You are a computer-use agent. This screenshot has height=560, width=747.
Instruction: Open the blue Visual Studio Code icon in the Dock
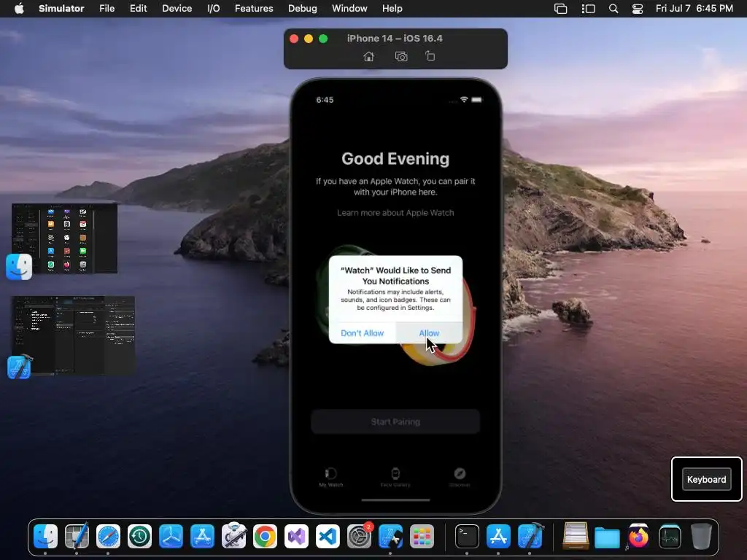coord(328,537)
